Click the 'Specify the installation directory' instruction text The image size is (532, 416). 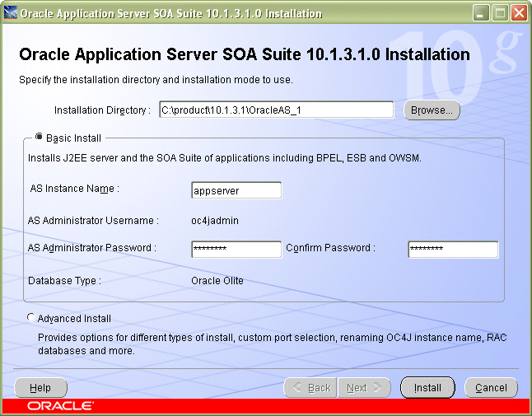tap(156, 80)
